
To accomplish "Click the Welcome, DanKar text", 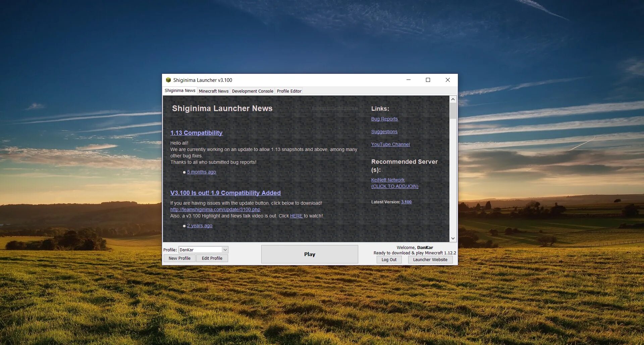I will tap(415, 248).
